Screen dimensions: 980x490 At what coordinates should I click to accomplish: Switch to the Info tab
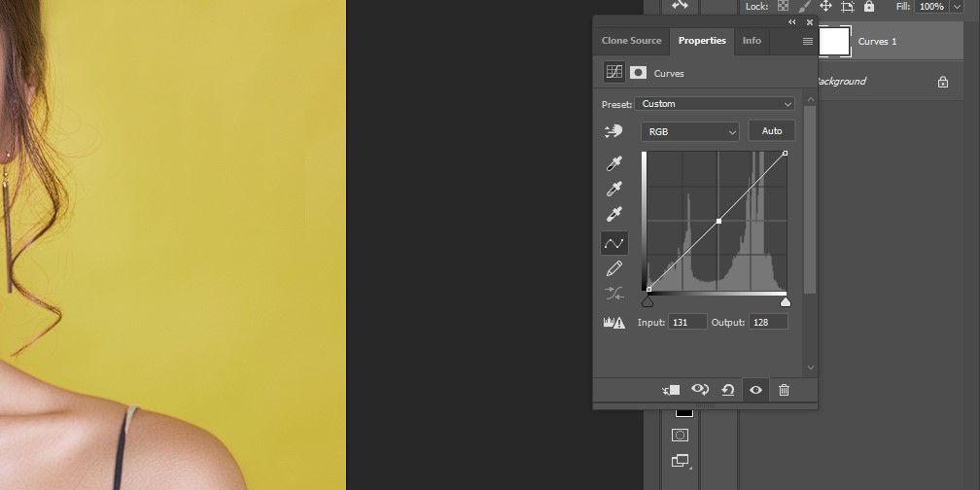point(752,41)
